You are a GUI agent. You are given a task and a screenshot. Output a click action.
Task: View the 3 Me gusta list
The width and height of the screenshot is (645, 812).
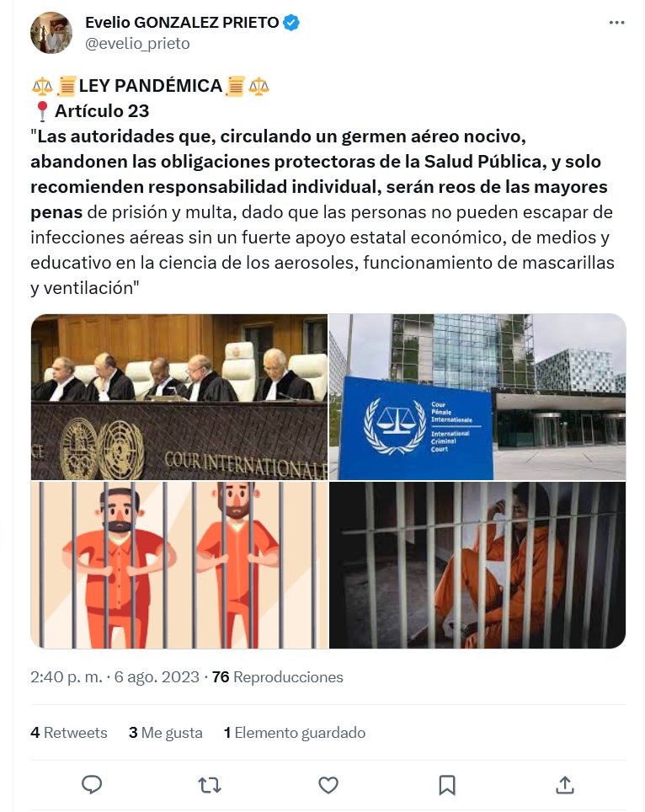pos(166,732)
